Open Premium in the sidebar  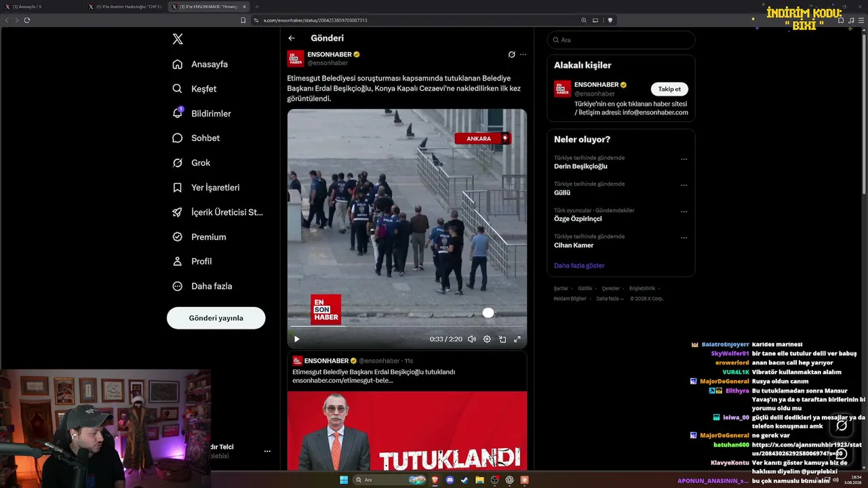click(200, 237)
